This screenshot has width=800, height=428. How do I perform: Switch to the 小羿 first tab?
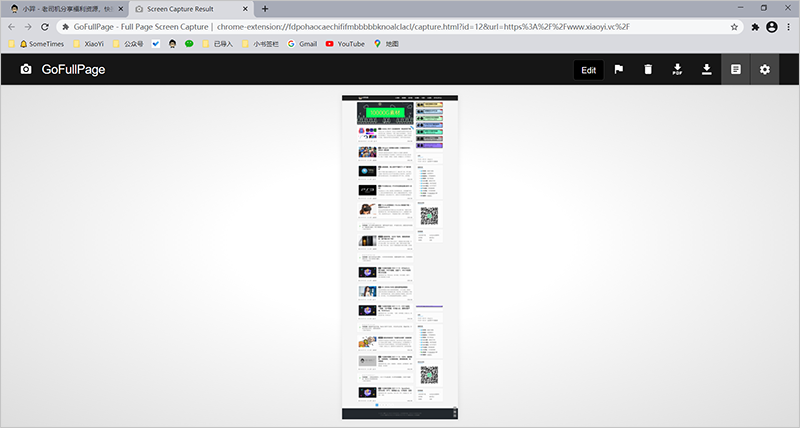[x=66, y=9]
